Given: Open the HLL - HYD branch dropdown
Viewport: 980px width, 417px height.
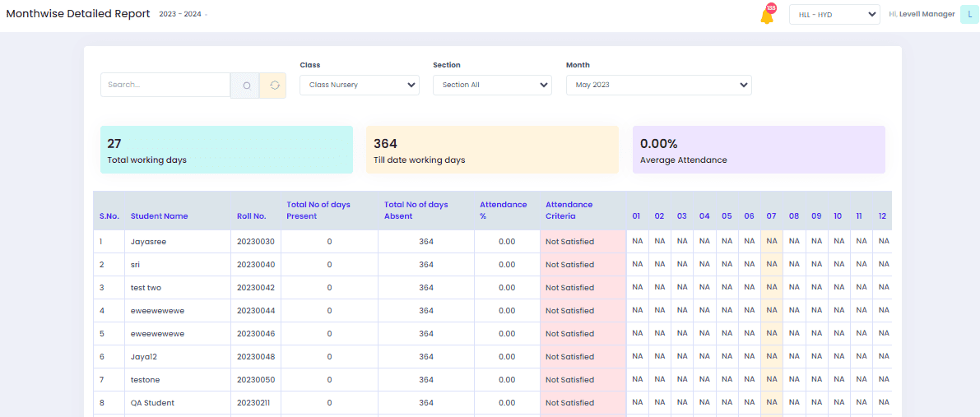Looking at the screenshot, I should coord(834,14).
